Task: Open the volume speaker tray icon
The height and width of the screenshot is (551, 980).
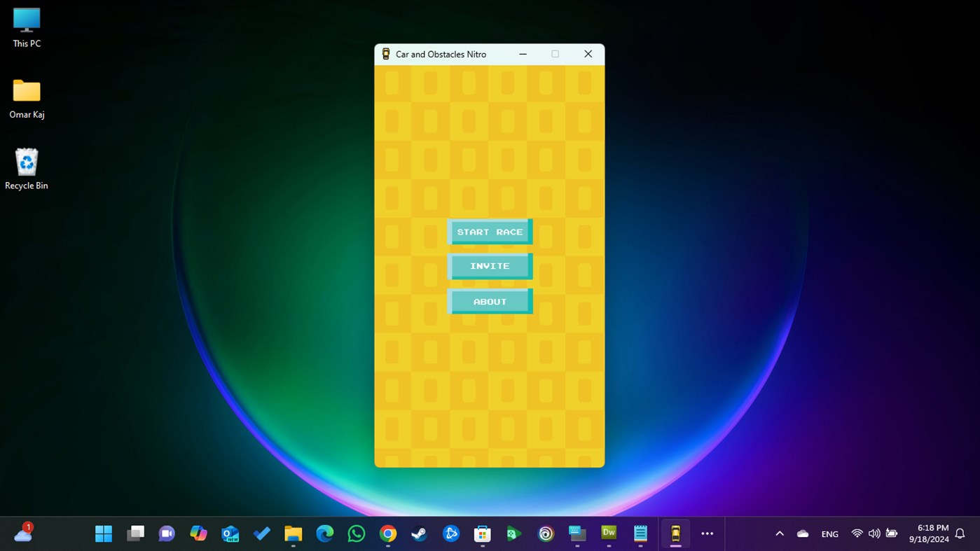Action: 874,533
